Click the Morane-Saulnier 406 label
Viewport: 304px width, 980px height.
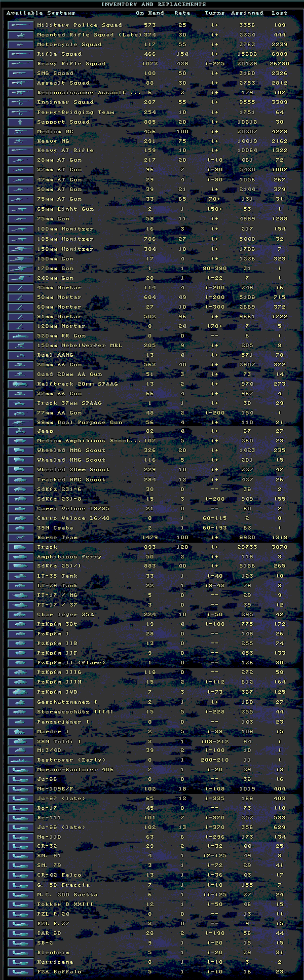[75, 769]
